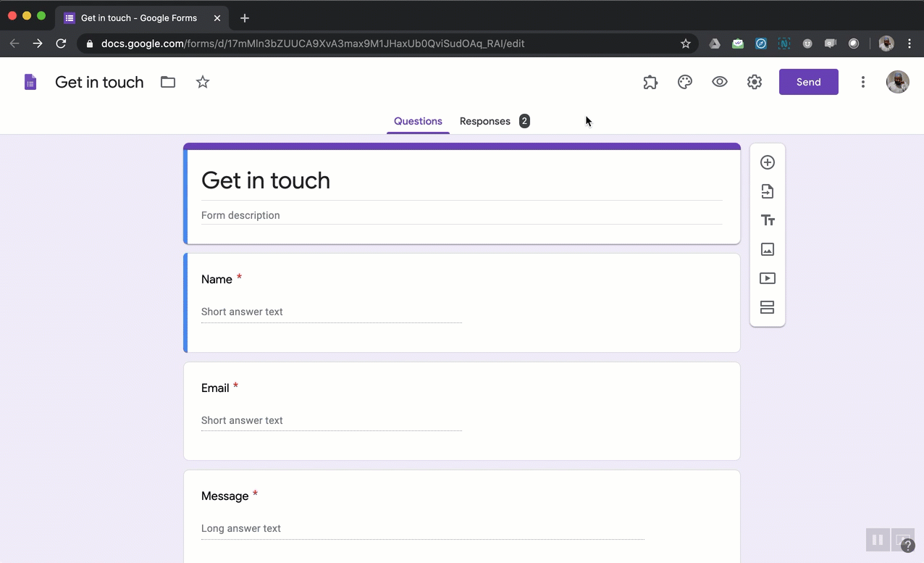Open the More options three-dot menu
924x563 pixels.
tap(862, 82)
